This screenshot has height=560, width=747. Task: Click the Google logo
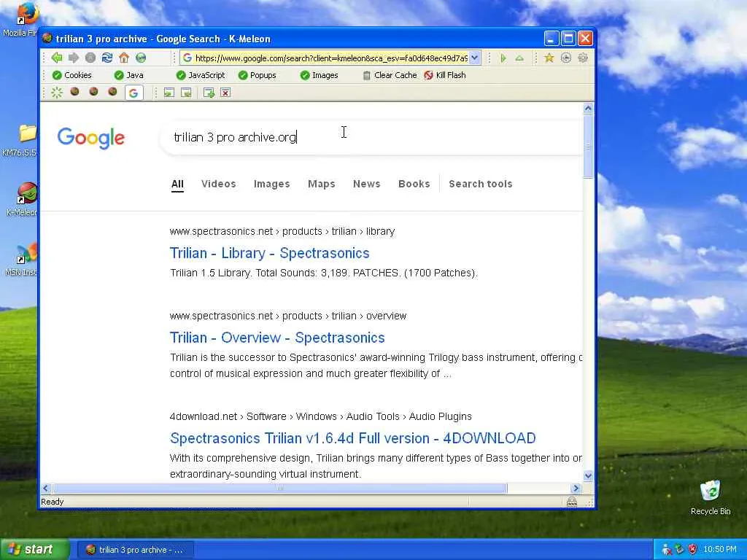click(x=91, y=138)
